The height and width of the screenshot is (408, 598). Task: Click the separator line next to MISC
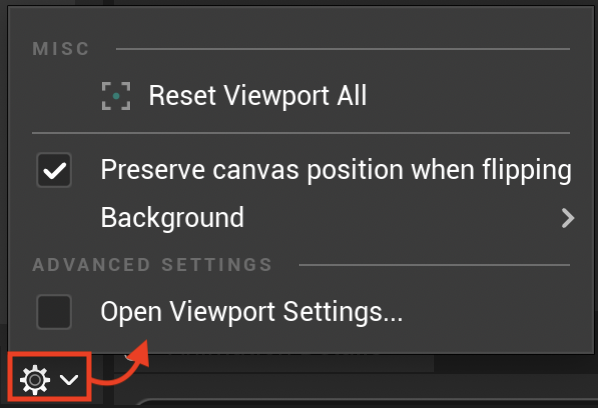tap(343, 49)
